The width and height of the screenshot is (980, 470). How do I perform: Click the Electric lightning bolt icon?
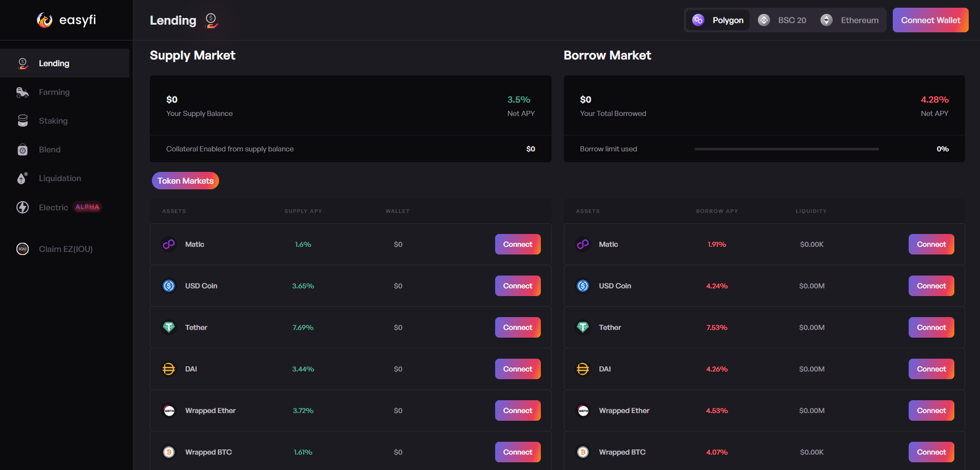pyautogui.click(x=23, y=207)
